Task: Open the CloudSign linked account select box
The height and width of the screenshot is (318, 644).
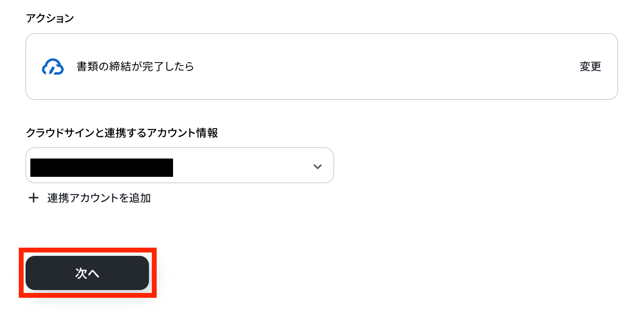Action: pos(179,165)
